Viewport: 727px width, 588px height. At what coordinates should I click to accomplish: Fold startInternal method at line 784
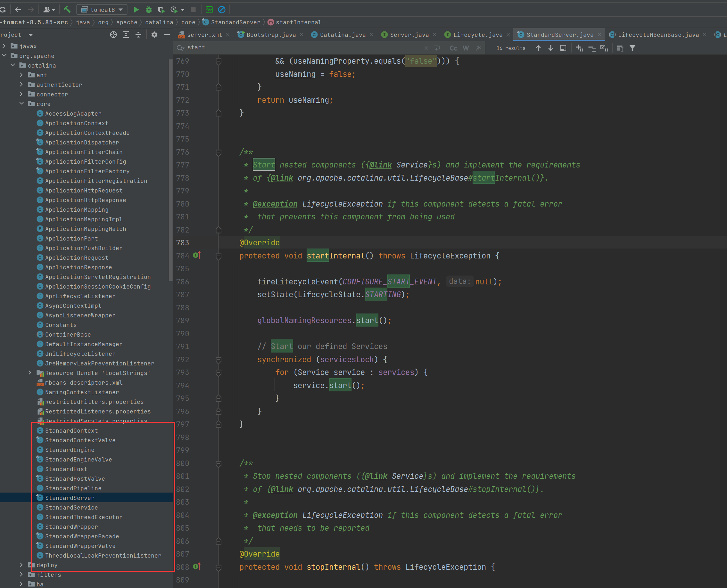(219, 256)
